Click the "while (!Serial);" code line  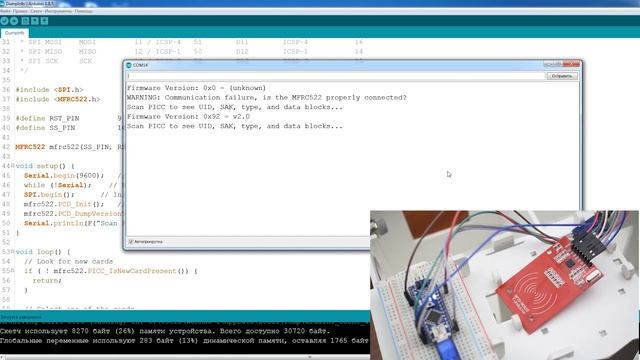tap(58, 185)
